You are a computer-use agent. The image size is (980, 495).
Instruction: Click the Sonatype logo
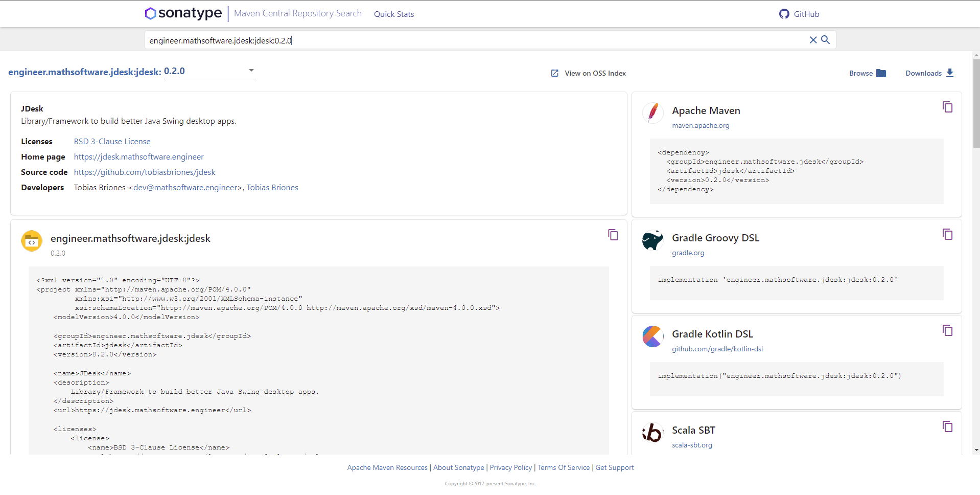coord(183,13)
